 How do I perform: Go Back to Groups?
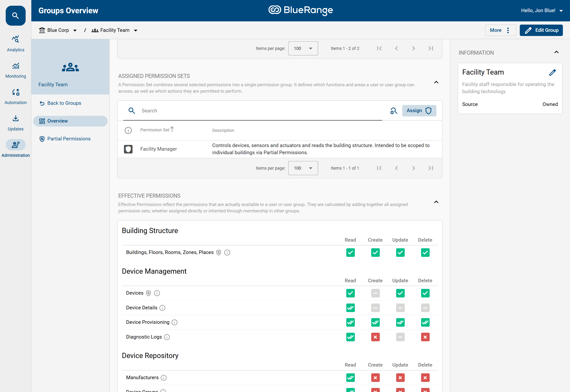pos(60,103)
